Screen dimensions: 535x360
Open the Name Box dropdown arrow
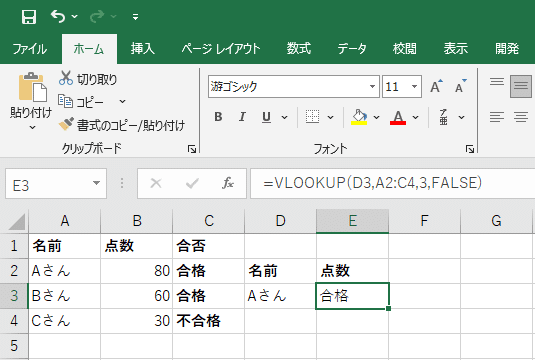[97, 184]
